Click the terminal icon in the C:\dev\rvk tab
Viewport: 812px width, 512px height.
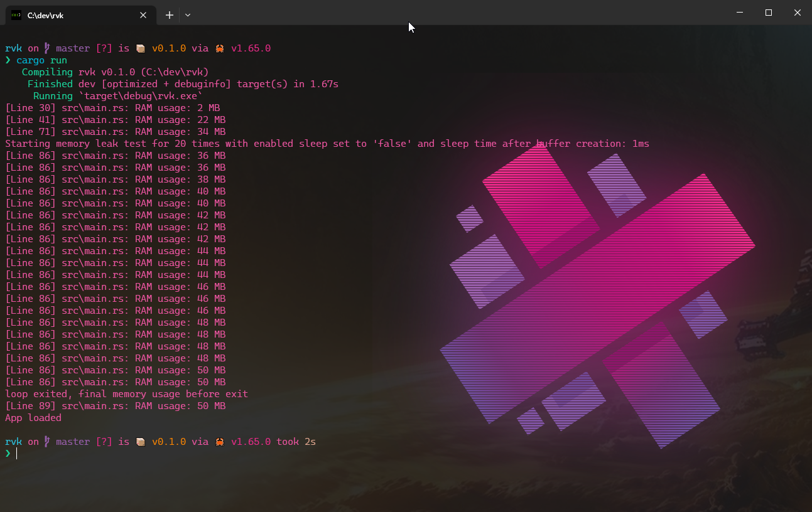pyautogui.click(x=15, y=14)
